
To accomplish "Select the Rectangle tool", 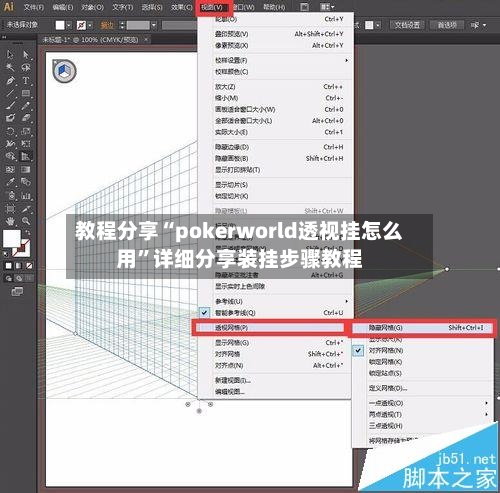I will [x=26, y=93].
